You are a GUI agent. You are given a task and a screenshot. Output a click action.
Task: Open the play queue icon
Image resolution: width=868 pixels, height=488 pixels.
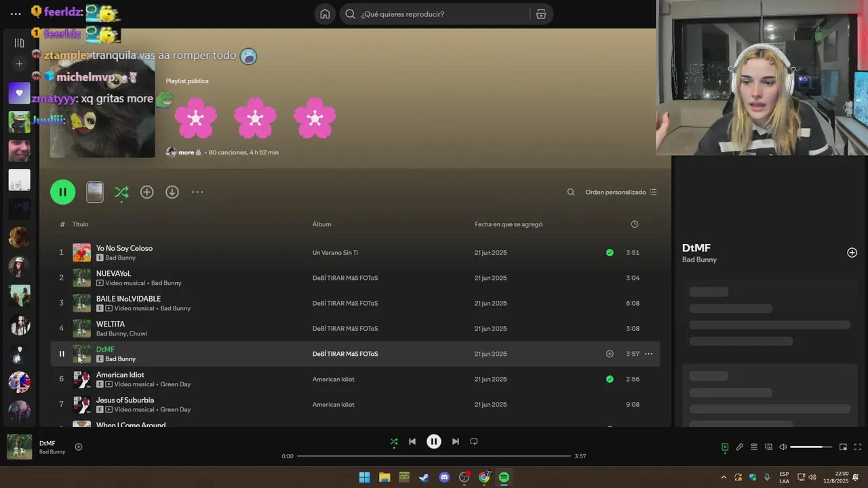click(754, 447)
